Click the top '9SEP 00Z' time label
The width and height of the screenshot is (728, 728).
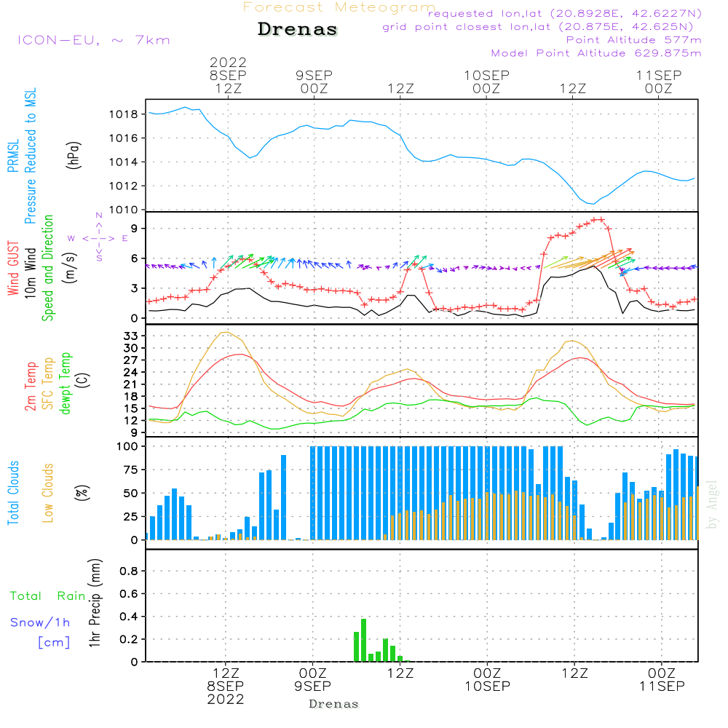314,82
